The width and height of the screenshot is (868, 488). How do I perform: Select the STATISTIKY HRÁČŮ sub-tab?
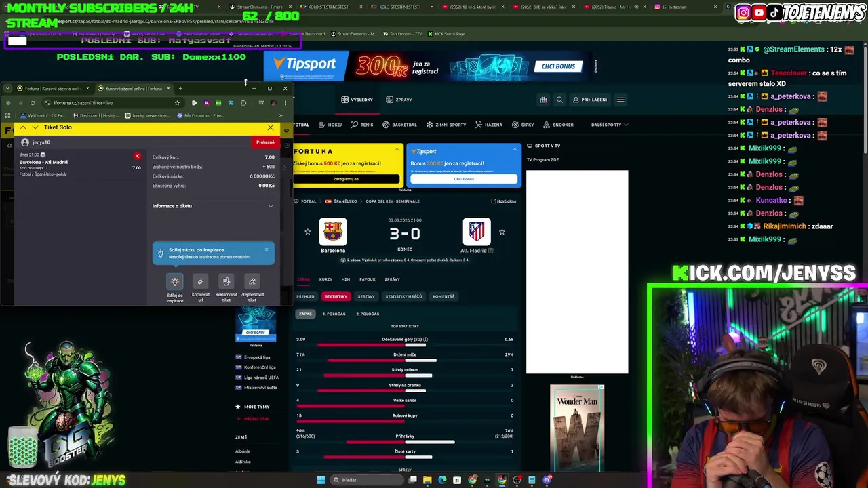coord(403,296)
